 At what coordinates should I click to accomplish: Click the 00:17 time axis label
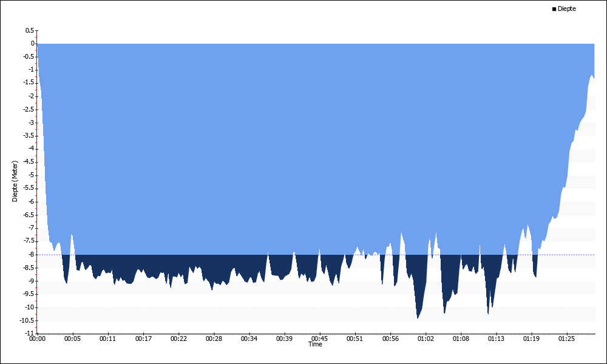[143, 339]
